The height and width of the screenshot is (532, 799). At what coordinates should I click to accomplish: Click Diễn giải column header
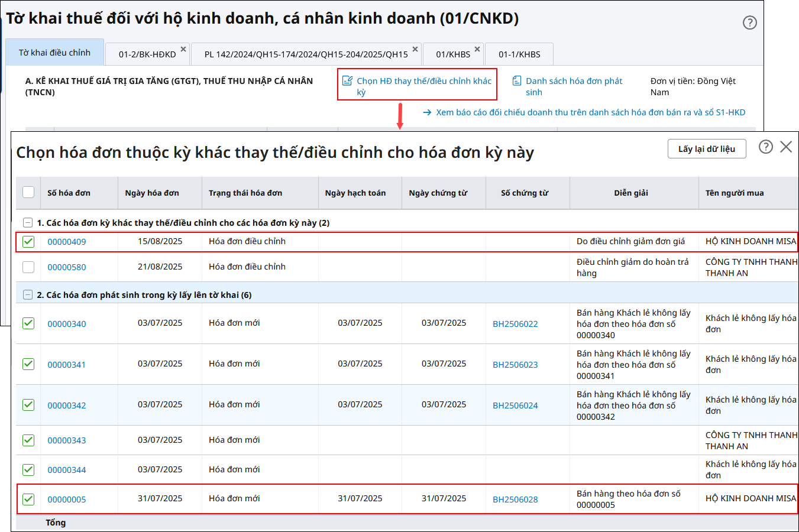click(x=634, y=193)
